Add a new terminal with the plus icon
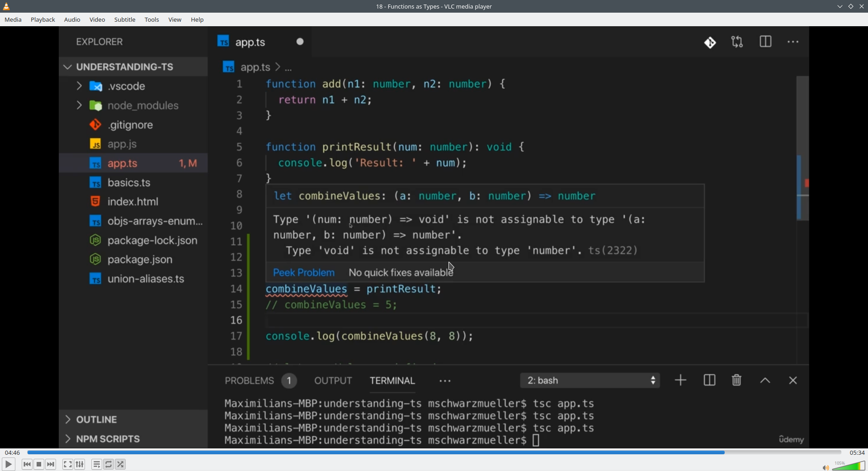This screenshot has width=868, height=471. [x=681, y=380]
